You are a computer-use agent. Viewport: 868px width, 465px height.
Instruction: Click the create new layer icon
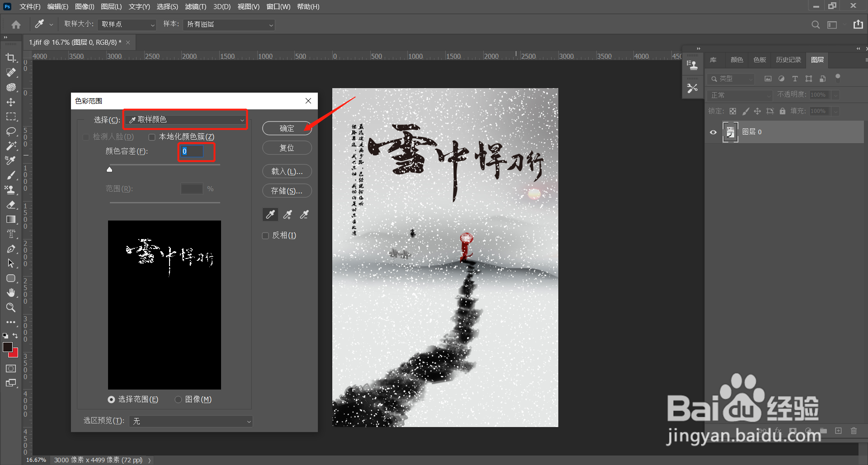838,431
